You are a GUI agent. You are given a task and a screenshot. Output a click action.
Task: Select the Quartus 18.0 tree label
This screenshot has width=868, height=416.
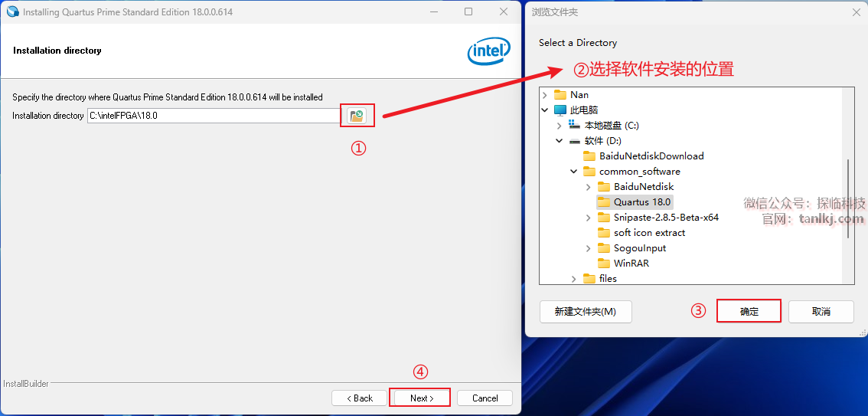pyautogui.click(x=642, y=202)
